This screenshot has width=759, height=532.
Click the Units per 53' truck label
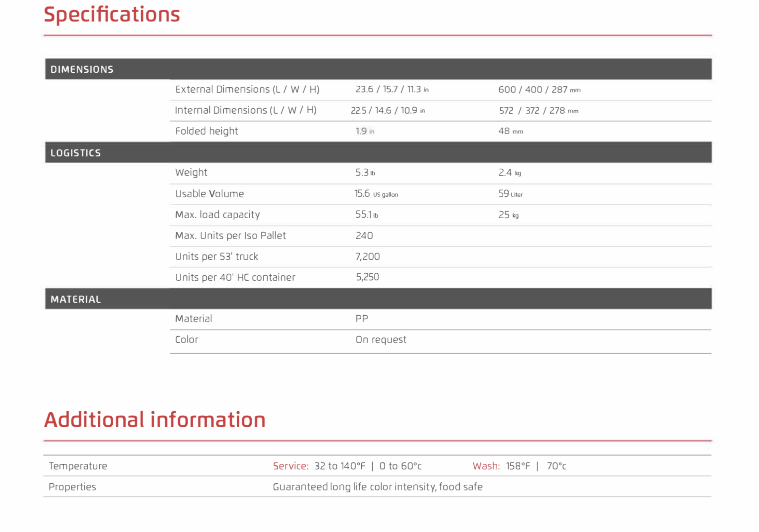216,257
